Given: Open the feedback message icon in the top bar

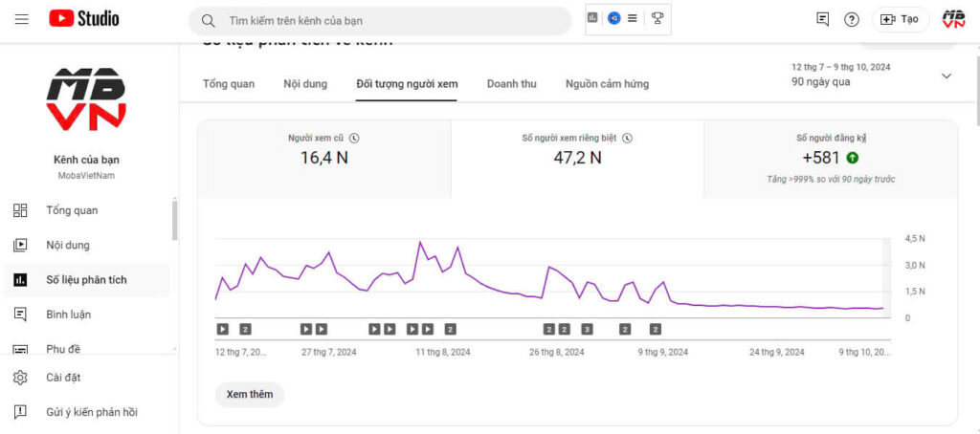Looking at the screenshot, I should (x=822, y=19).
